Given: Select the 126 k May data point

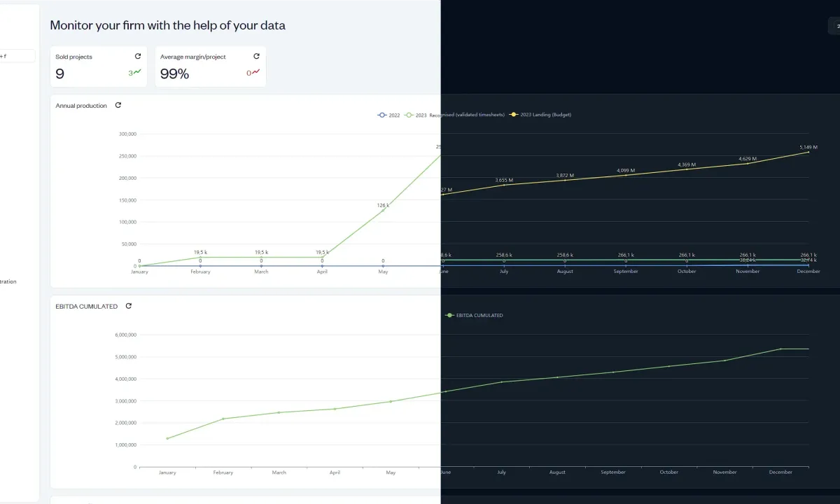Looking at the screenshot, I should [x=383, y=209].
